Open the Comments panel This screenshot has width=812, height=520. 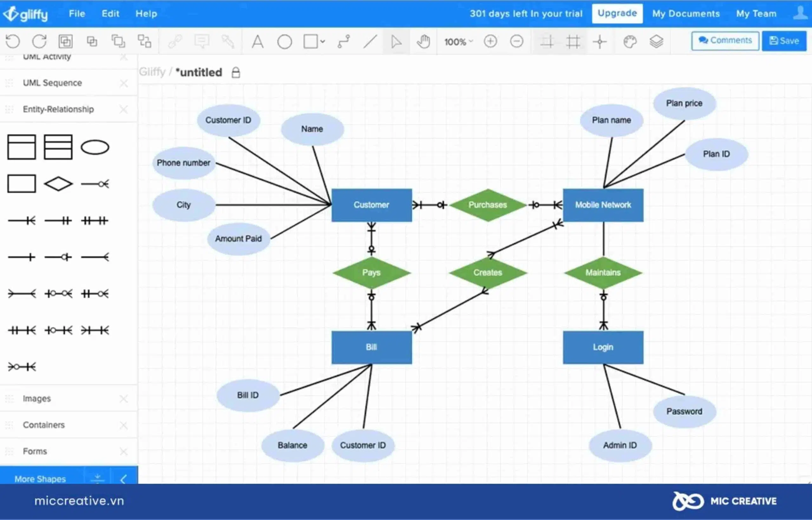[x=725, y=41]
